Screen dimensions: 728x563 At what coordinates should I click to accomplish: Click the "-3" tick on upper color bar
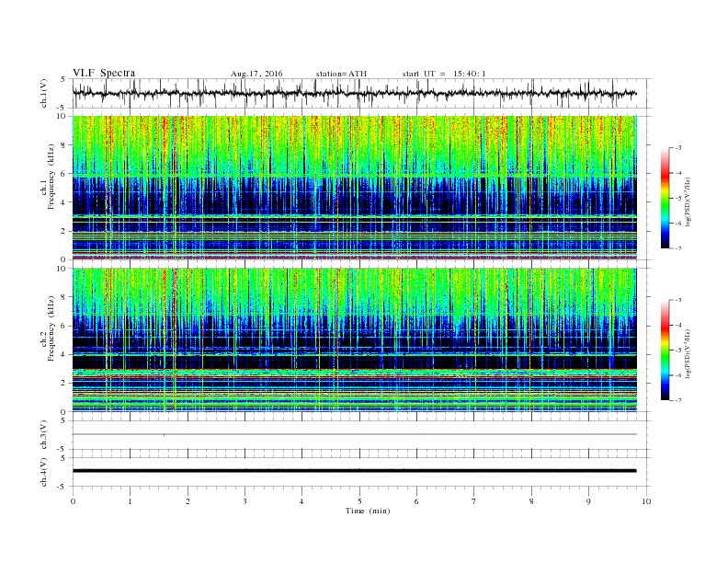coord(677,148)
